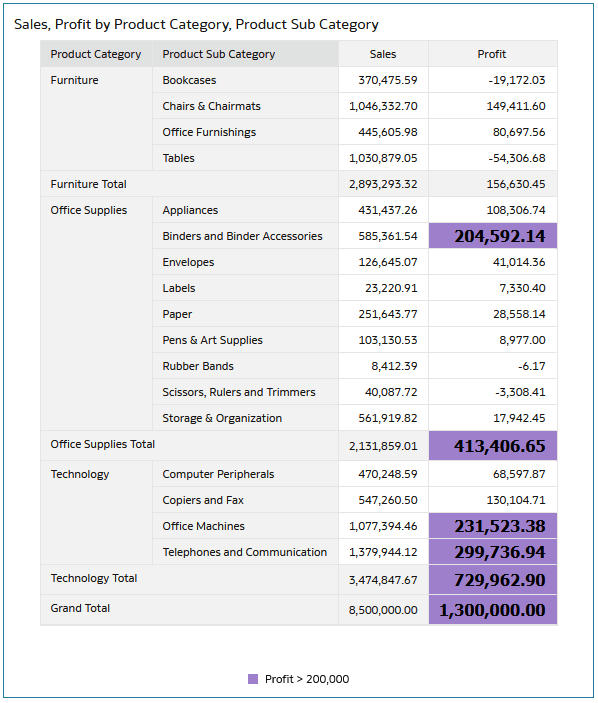Viewport: 598px width, 703px height.
Task: Click highlighted profit 204,592.14 for Binders
Action: 493,236
